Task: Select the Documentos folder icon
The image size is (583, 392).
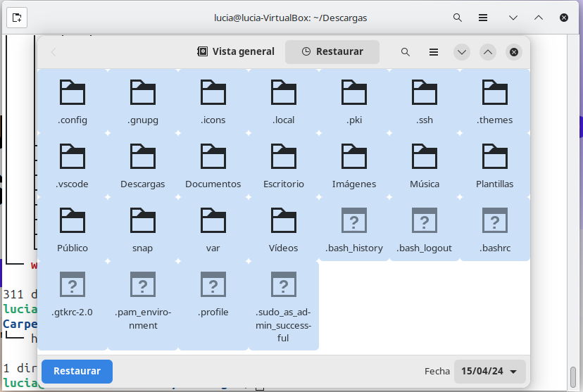Action: point(213,156)
